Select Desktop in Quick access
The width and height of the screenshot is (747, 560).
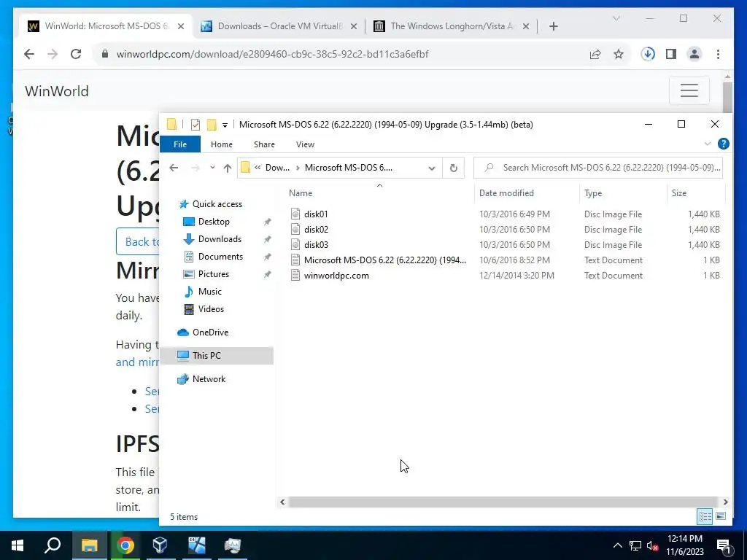(214, 222)
